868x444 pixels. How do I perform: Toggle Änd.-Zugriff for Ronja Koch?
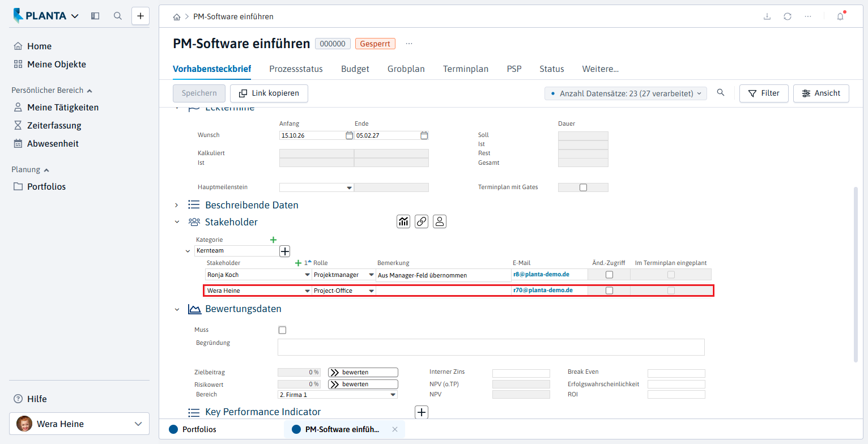(x=609, y=275)
